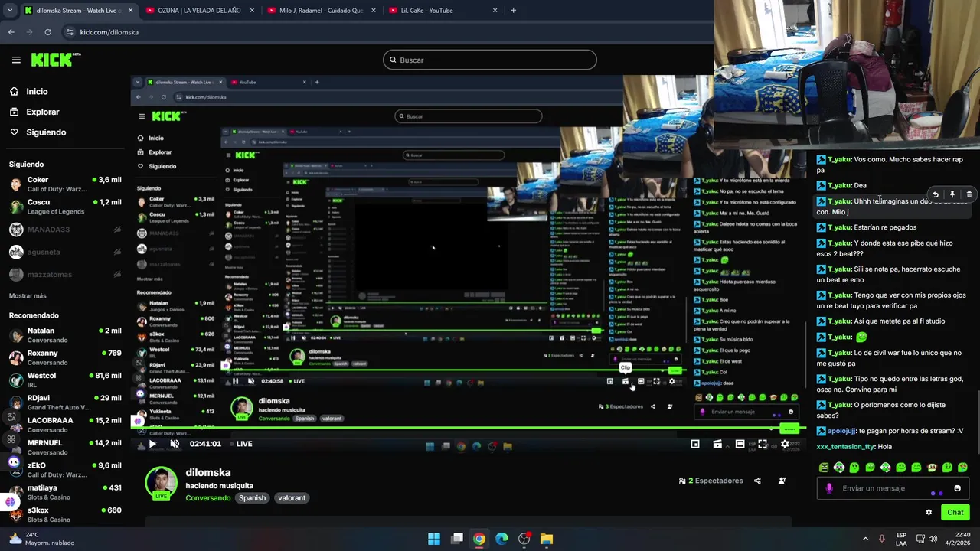Click the Buscar search field

[490, 60]
